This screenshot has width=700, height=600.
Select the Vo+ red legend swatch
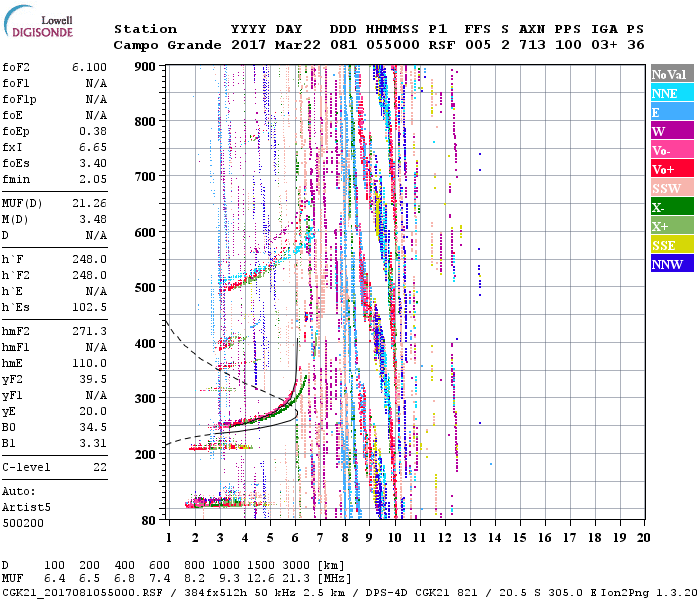pyautogui.click(x=672, y=169)
